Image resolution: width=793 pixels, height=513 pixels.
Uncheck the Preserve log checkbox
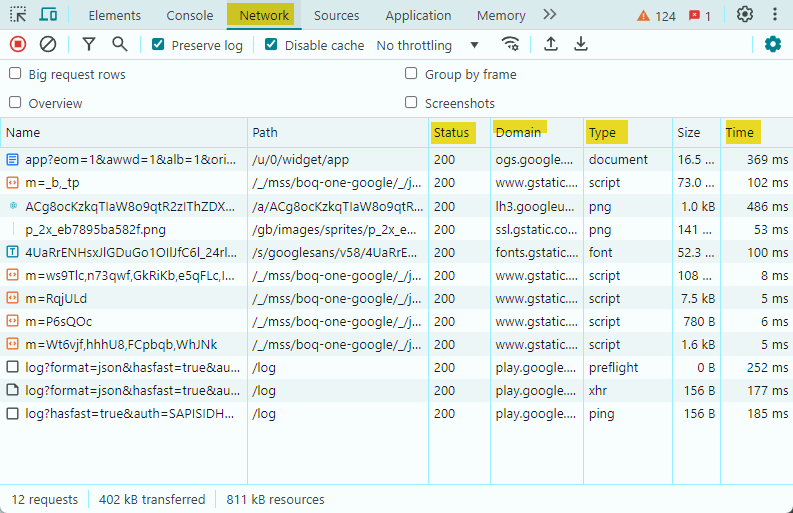click(x=158, y=45)
